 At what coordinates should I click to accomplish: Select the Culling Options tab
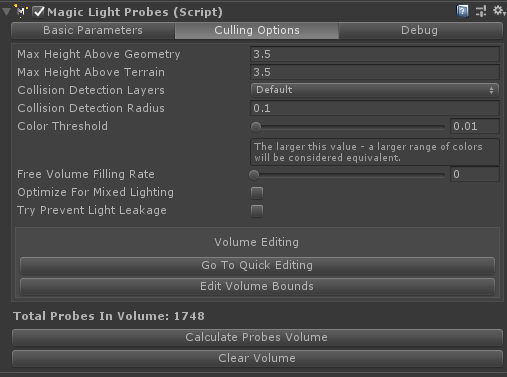tap(257, 30)
